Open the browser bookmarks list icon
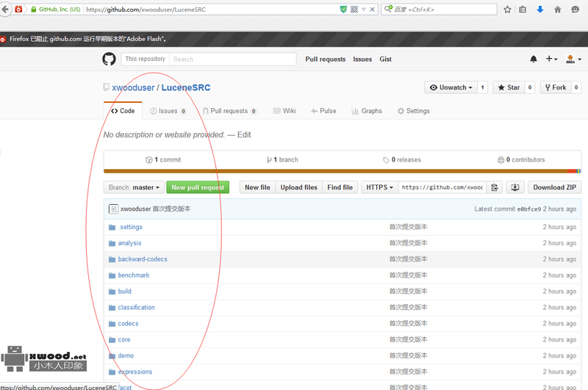Image resolution: width=588 pixels, height=390 pixels. [523, 10]
